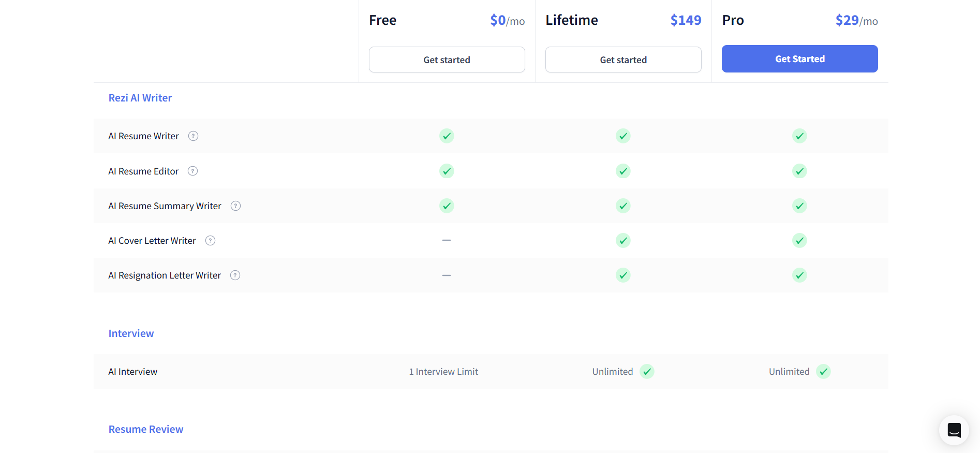Click the blue Pro Get Started button
The image size is (980, 453).
[799, 59]
